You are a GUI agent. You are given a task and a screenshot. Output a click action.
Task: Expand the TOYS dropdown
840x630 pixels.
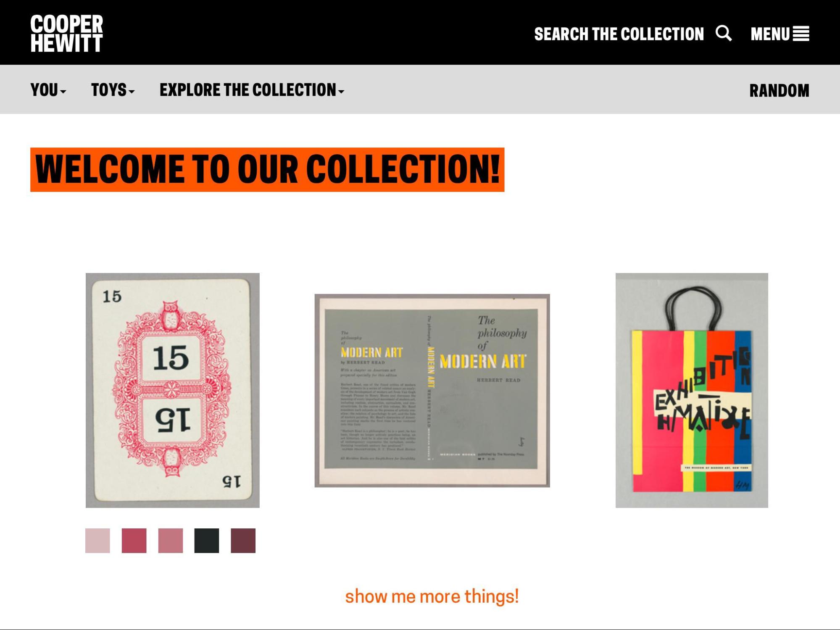tap(113, 90)
